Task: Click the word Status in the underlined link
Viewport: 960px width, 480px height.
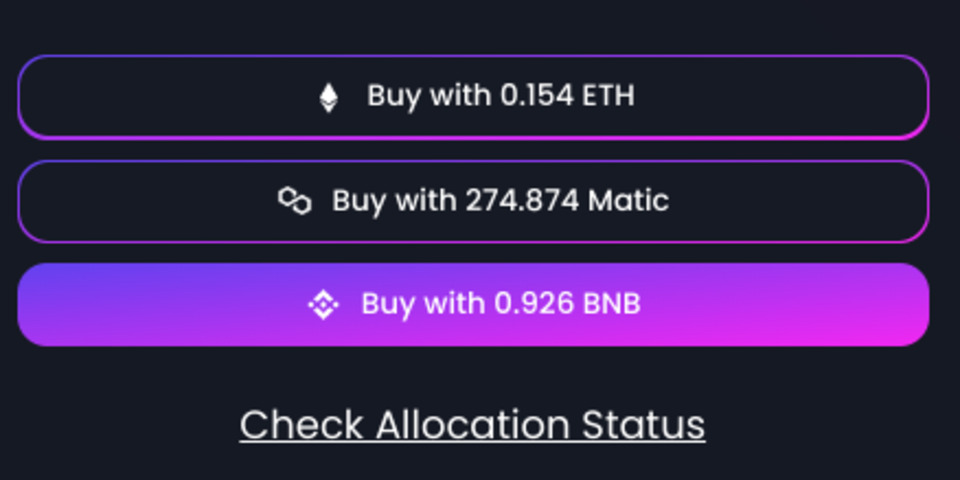Action: (643, 424)
